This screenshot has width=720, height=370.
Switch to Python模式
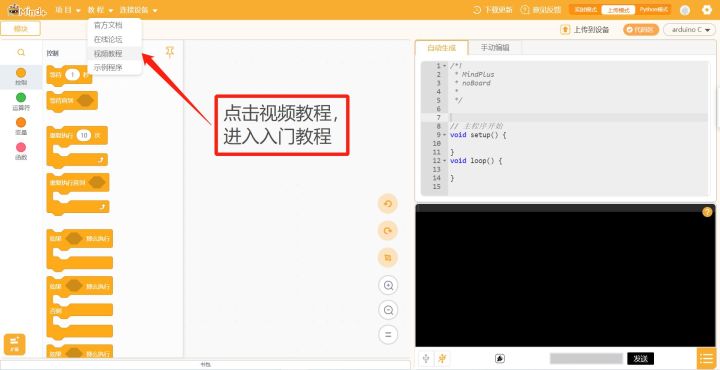pos(653,10)
